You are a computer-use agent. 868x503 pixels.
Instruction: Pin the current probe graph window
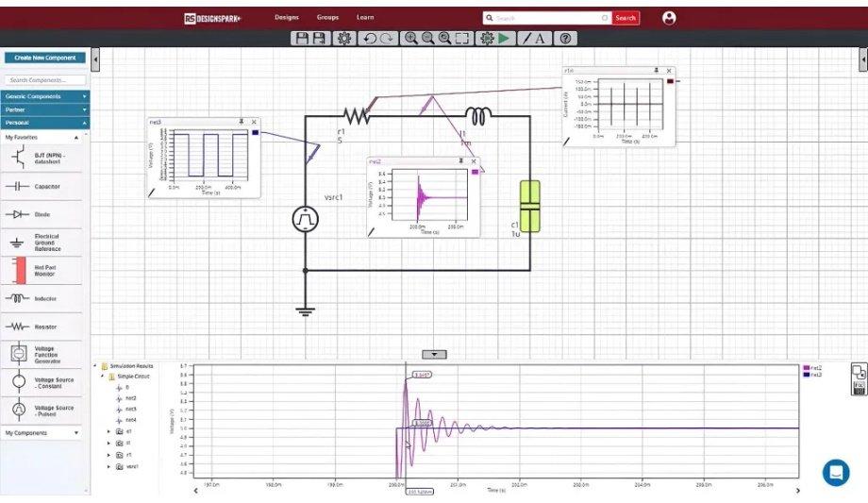pos(656,71)
